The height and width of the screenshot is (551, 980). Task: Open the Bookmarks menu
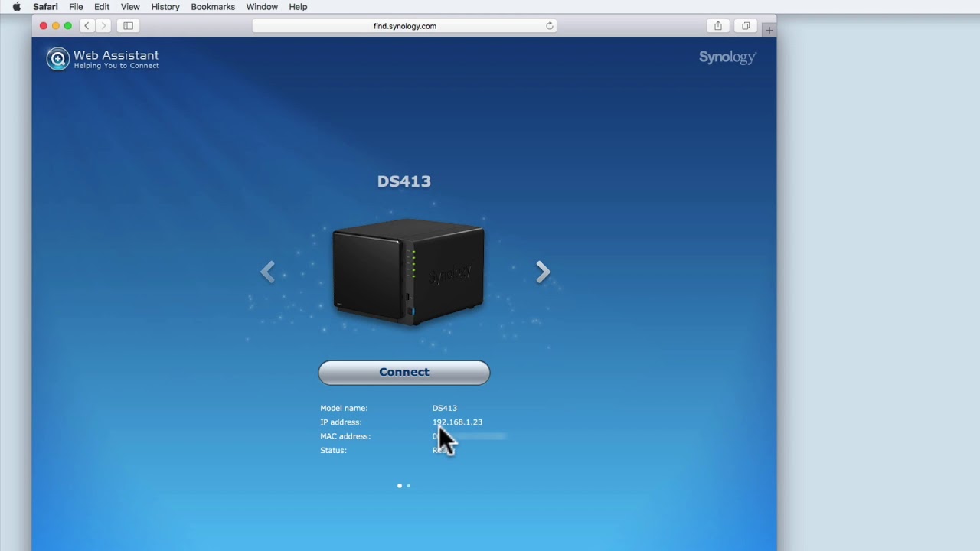coord(213,7)
